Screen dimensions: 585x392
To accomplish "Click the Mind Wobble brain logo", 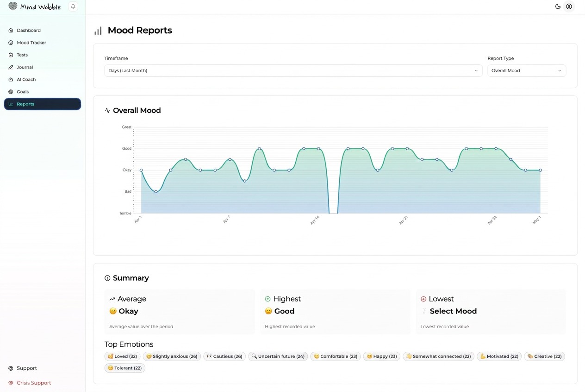I will [x=13, y=6].
